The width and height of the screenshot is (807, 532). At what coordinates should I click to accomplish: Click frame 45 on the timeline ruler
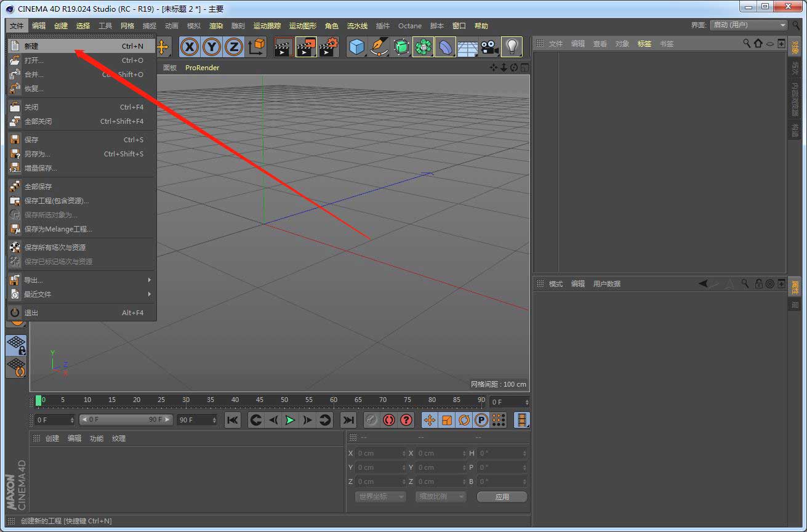[260, 400]
